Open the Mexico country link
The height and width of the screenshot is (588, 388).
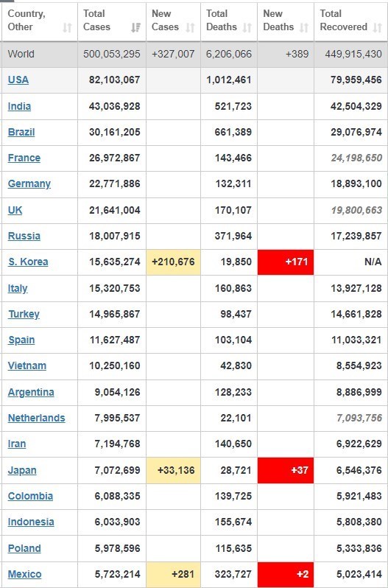point(25,574)
